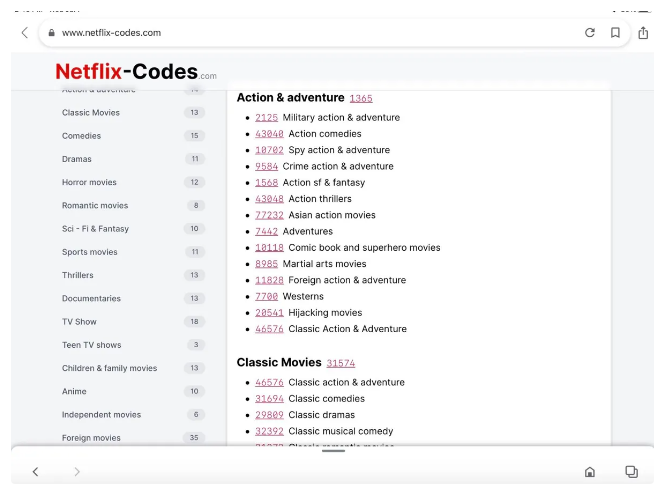Open code 2125 Military action & adventure

266,118
